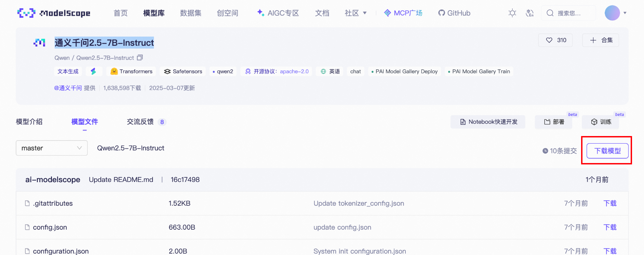Open the 'Update tokenizer_config.json' commit message
This screenshot has height=255, width=644.
pyautogui.click(x=359, y=203)
